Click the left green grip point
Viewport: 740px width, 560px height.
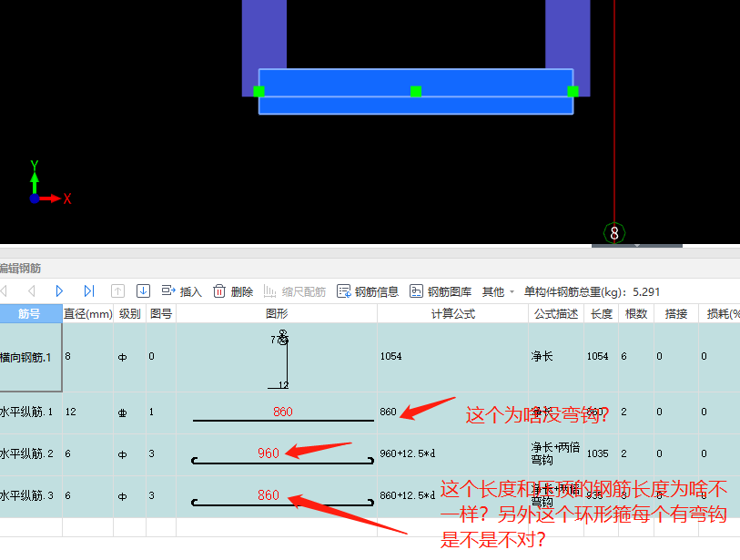[x=258, y=91]
